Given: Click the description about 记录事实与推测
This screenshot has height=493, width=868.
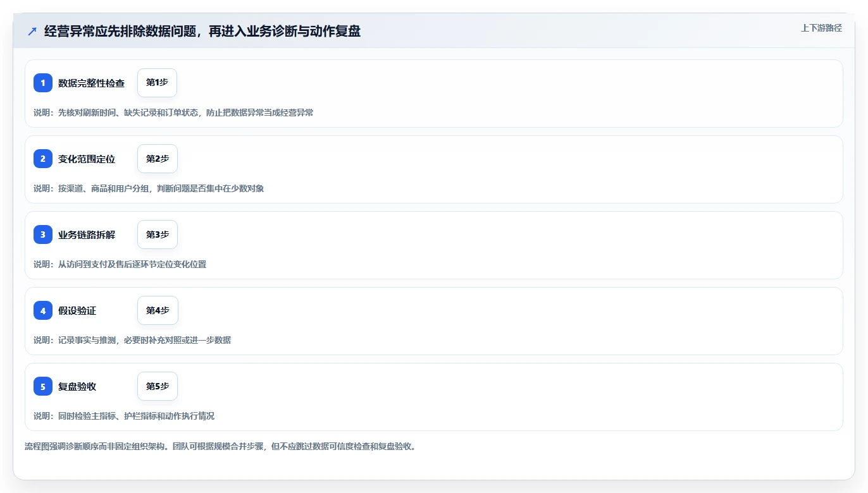Looking at the screenshot, I should coord(132,340).
